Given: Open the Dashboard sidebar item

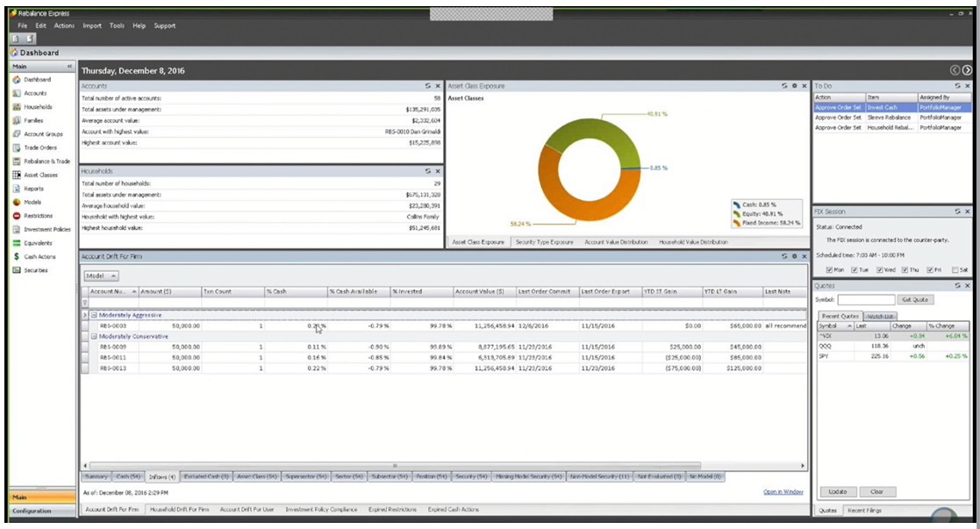Looking at the screenshot, I should (x=37, y=80).
